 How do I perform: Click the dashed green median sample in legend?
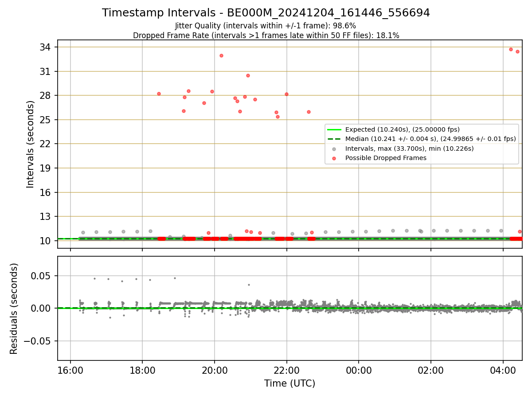334,139
